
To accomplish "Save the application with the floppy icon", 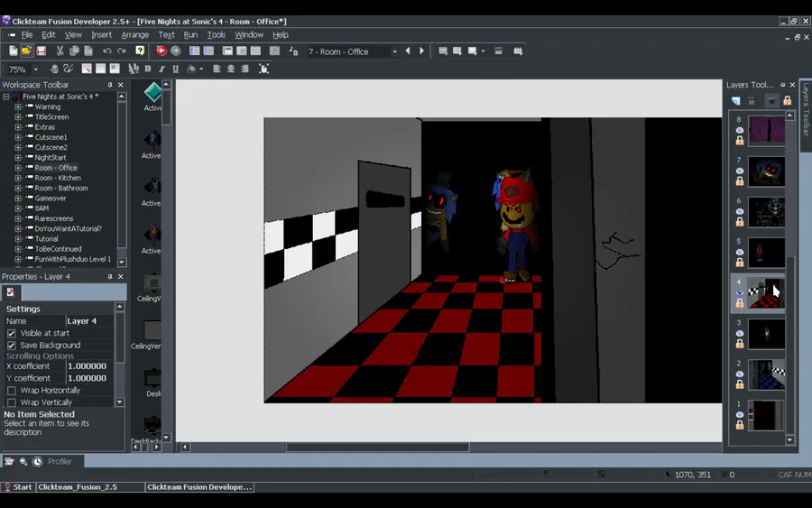I will click(41, 51).
